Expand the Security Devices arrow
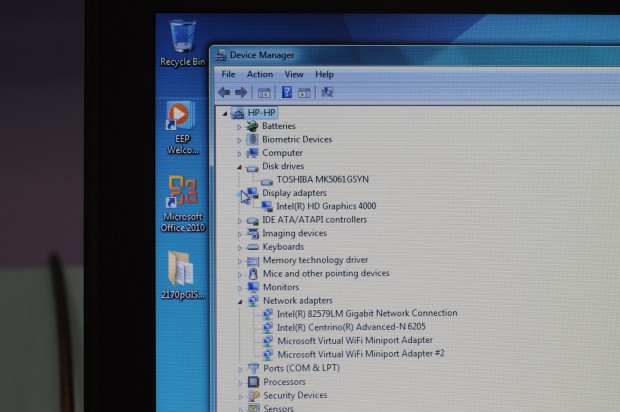This screenshot has width=620, height=412. pos(240,396)
